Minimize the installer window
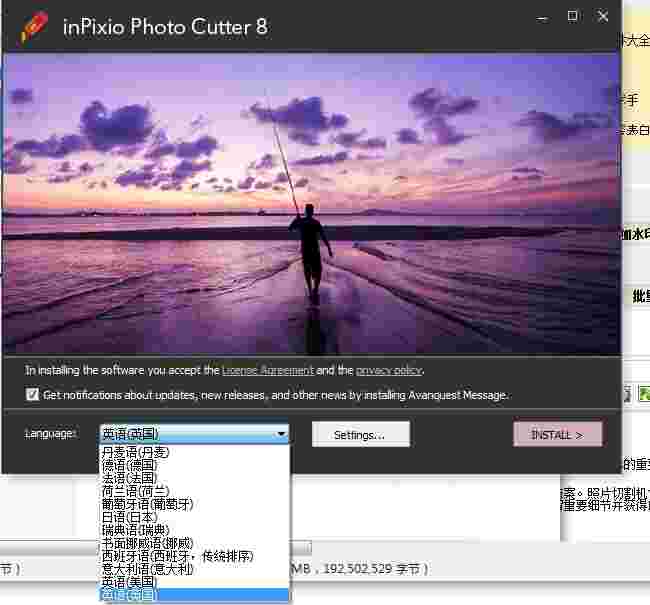Image resolution: width=650 pixels, height=605 pixels. click(x=542, y=19)
